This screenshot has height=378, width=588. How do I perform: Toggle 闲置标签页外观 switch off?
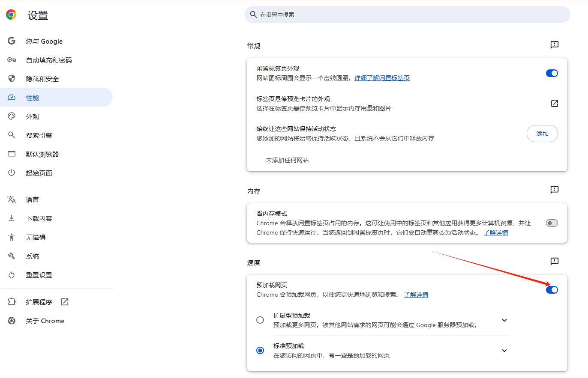pyautogui.click(x=552, y=73)
